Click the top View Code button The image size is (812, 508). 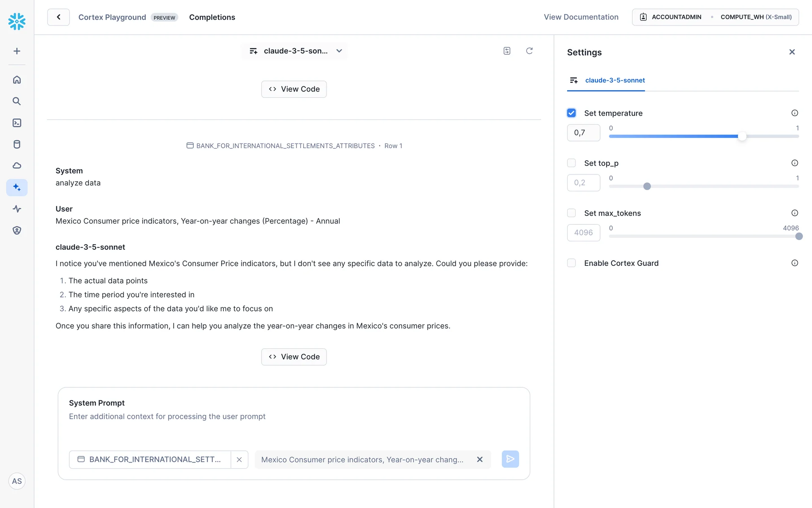(294, 89)
